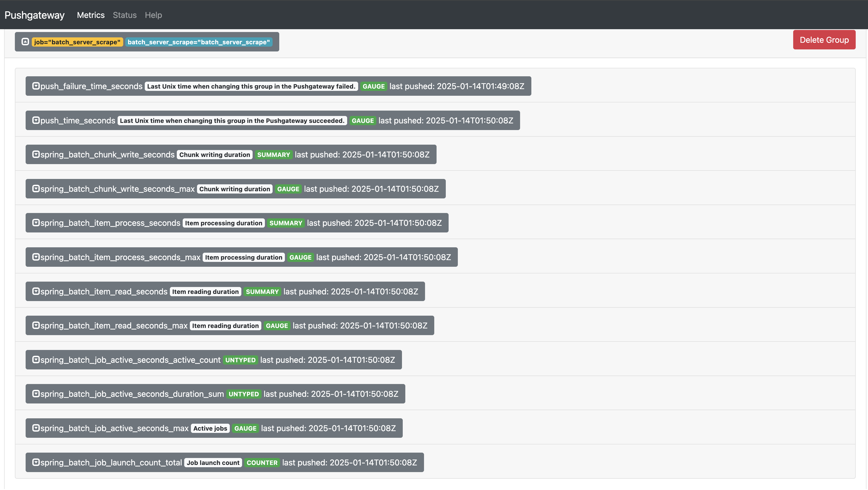Click last pushed timestamp on push_time_seconds row
868x490 pixels.
click(446, 121)
